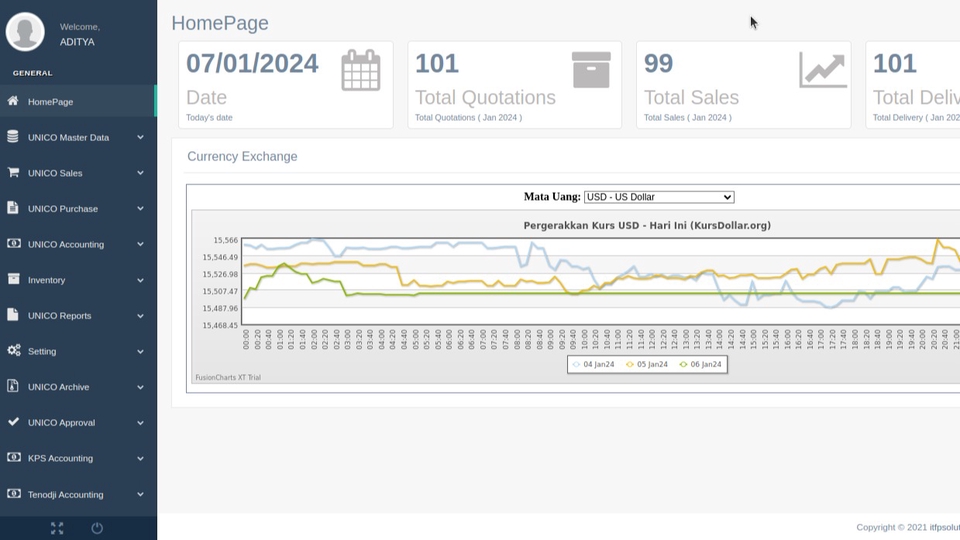Screen dimensions: 960x540
Task: Open the Setting menu
Action: coord(78,351)
